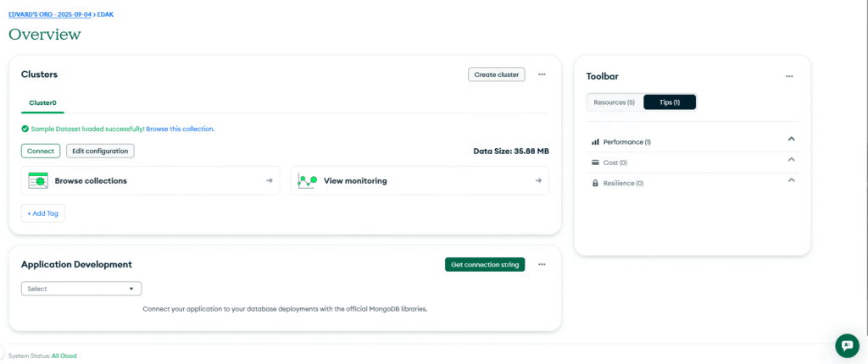Click the Browse this collection link
The image size is (868, 364).
pos(180,129)
